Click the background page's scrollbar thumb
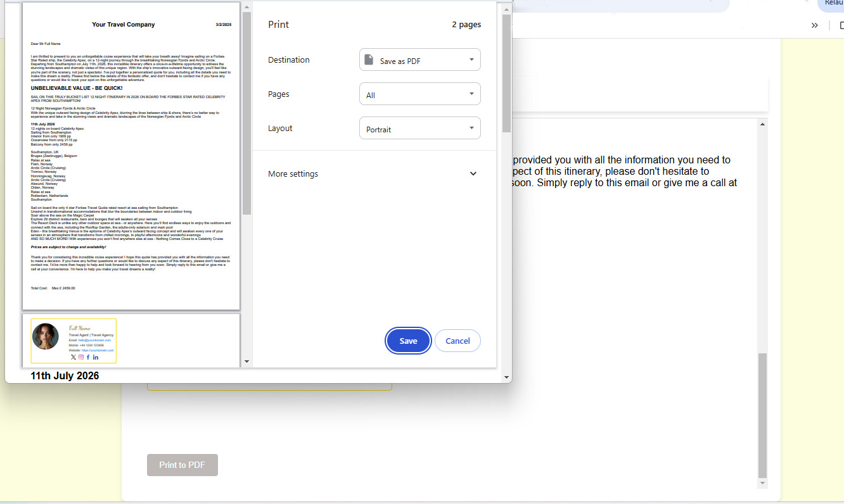The height and width of the screenshot is (504, 844). pos(762,415)
